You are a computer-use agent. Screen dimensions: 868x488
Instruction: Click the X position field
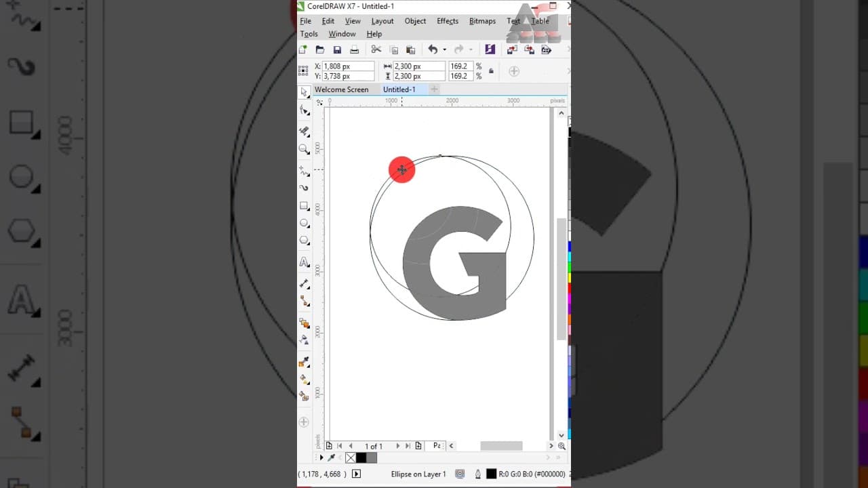(348, 66)
